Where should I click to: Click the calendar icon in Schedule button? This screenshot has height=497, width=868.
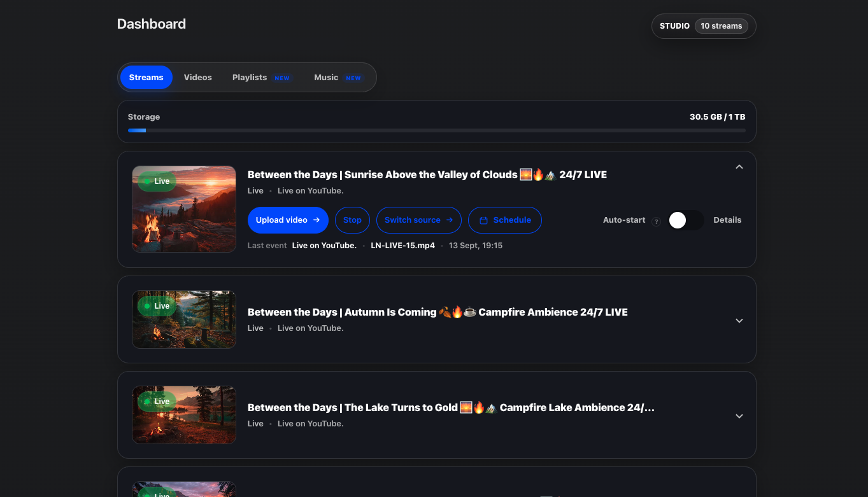483,220
